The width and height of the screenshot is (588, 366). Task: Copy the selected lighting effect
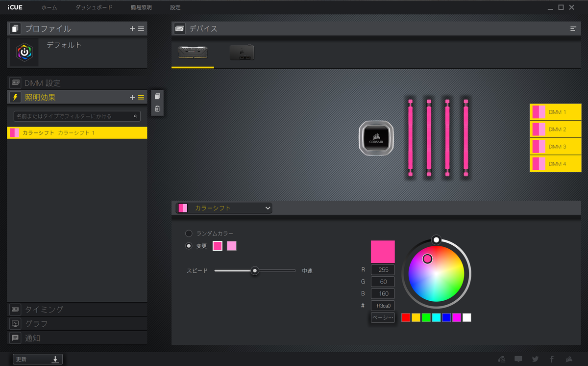(157, 96)
